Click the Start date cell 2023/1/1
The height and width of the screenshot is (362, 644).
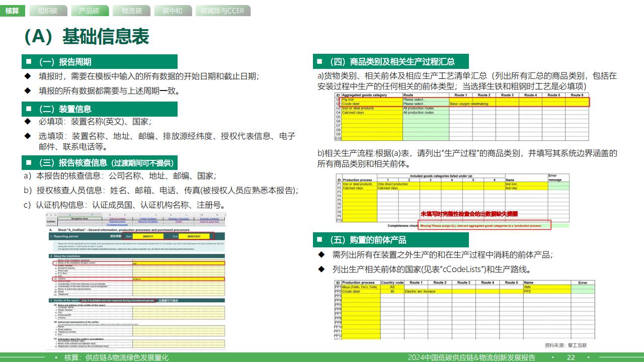click(x=147, y=236)
